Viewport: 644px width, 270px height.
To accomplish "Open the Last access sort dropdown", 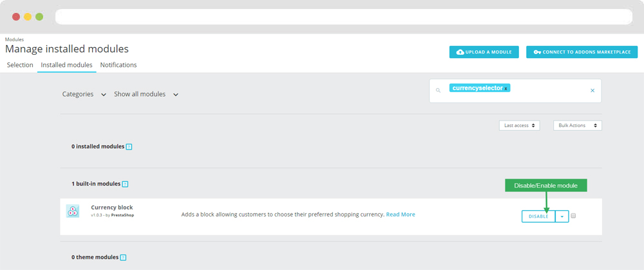I will [519, 126].
